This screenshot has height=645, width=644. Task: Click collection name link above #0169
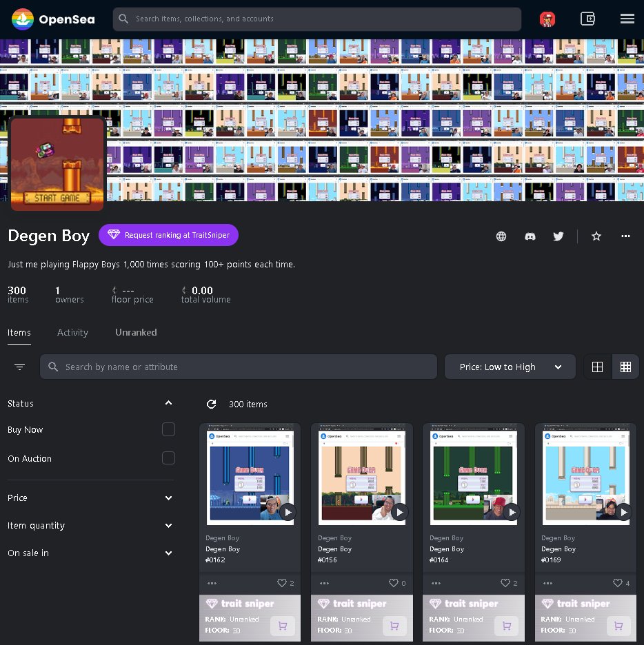[x=558, y=537]
